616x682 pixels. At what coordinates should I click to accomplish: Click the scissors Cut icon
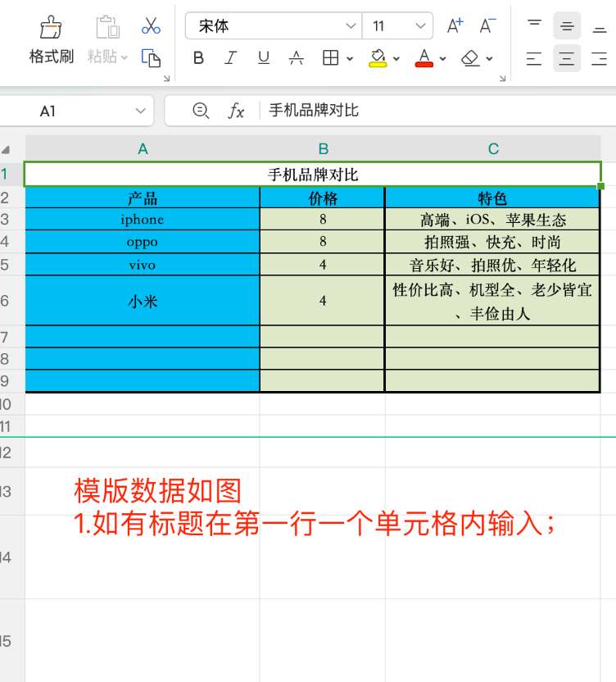click(x=151, y=25)
